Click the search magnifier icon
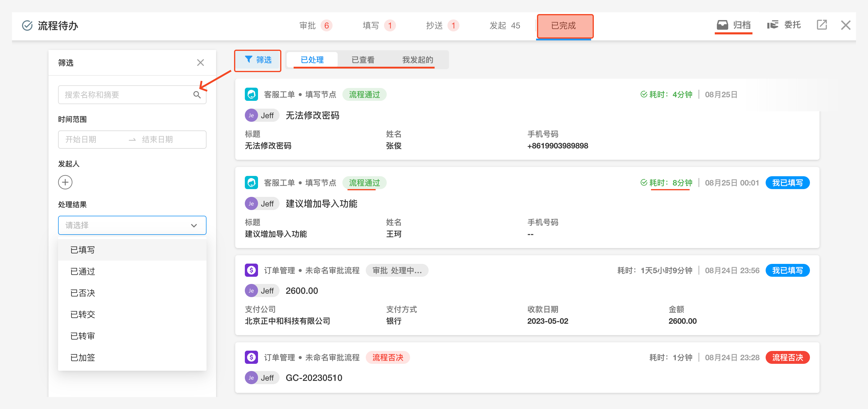868x409 pixels. click(x=197, y=95)
